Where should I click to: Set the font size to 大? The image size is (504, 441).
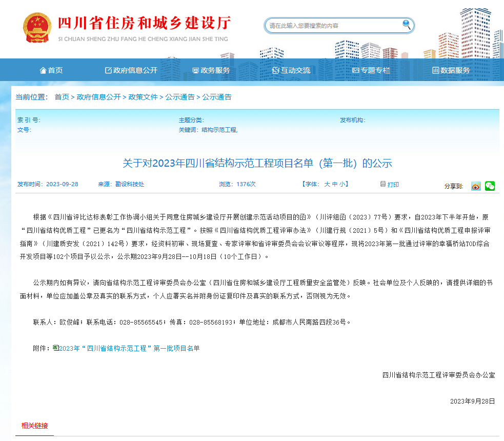point(327,184)
